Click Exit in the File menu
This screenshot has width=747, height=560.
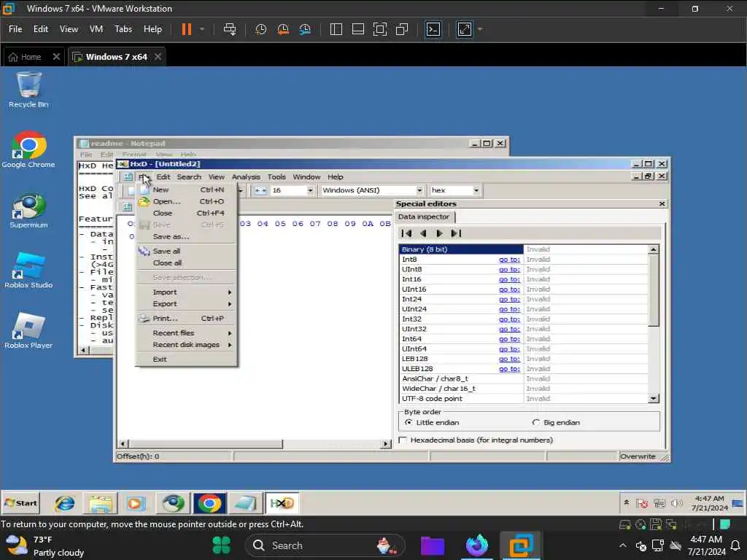click(x=187, y=359)
